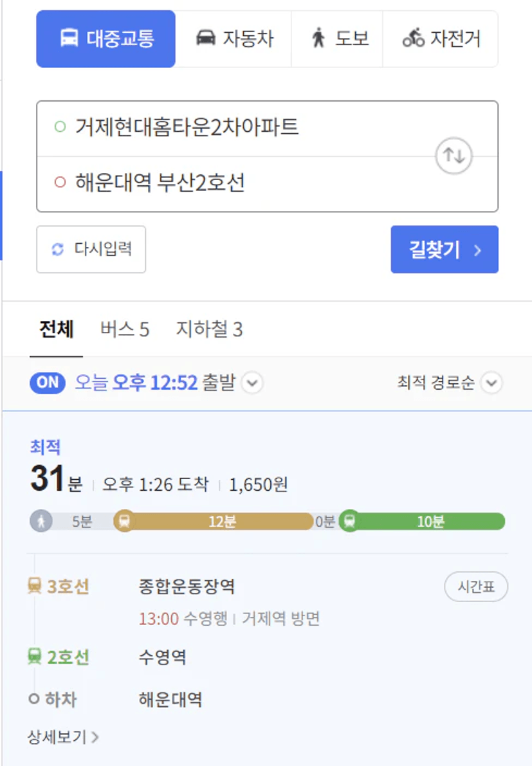Screen dimensions: 532x766
Task: Click the refresh icon in 다시입력
Action: click(58, 249)
